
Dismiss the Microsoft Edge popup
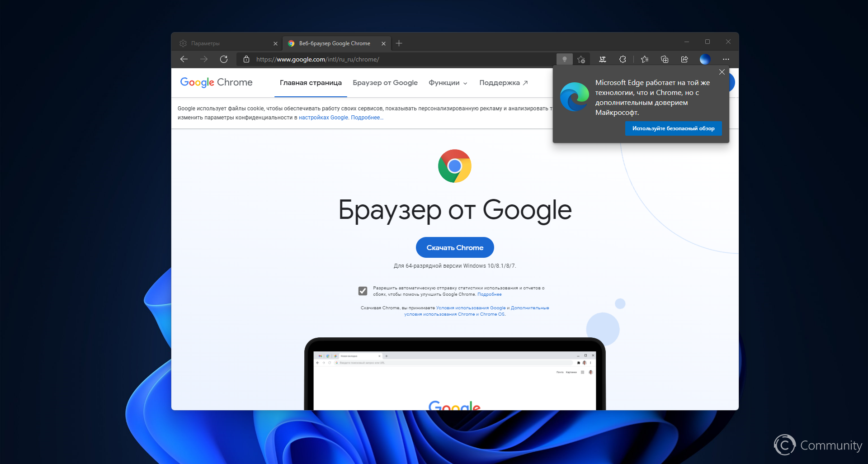point(722,72)
